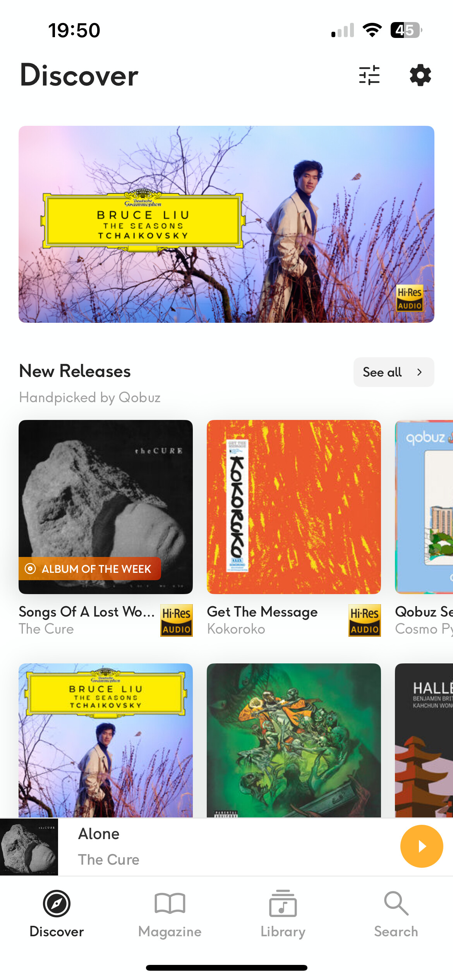
Task: Open the Qobuz Sessions album cover
Action: click(x=424, y=507)
